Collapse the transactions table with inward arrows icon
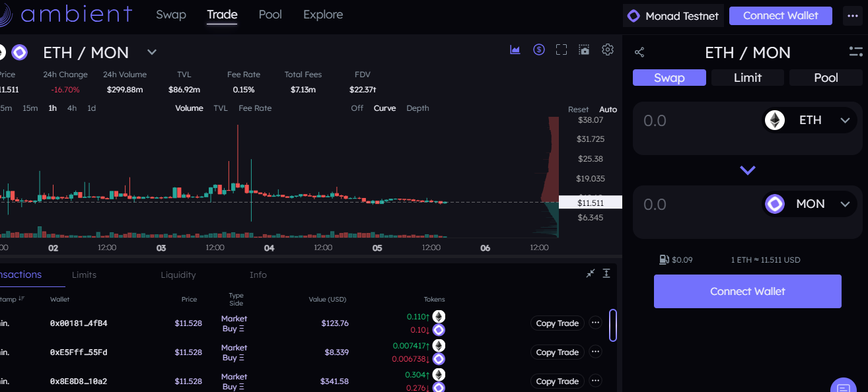 tap(590, 273)
